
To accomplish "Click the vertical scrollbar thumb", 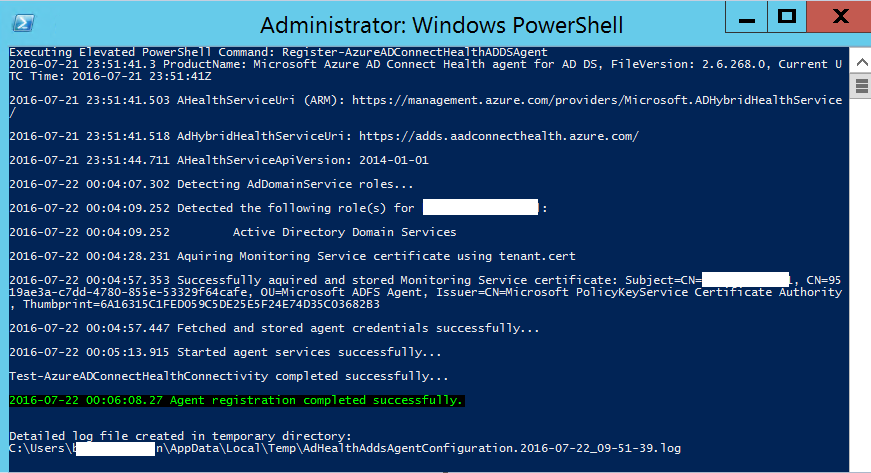I will (x=861, y=86).
